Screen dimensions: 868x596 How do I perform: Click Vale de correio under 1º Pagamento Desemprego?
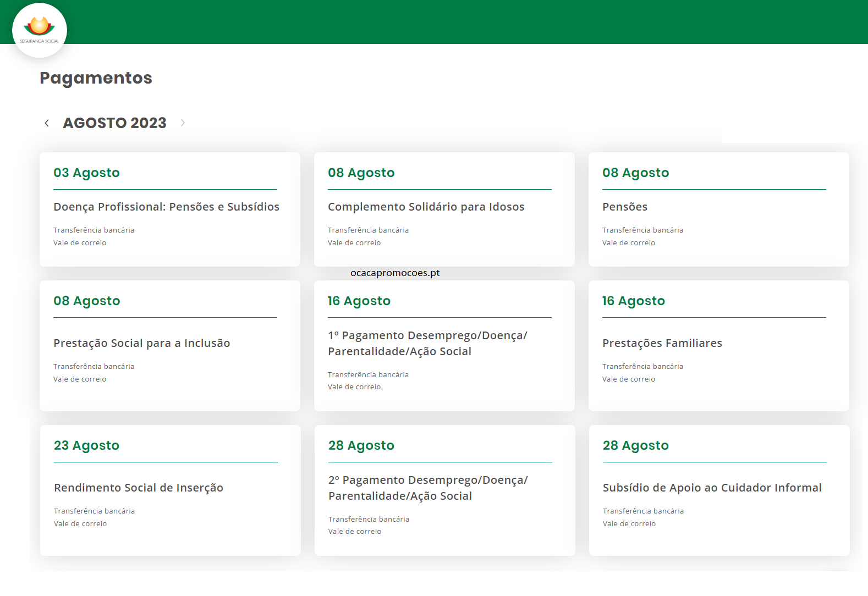[354, 387]
